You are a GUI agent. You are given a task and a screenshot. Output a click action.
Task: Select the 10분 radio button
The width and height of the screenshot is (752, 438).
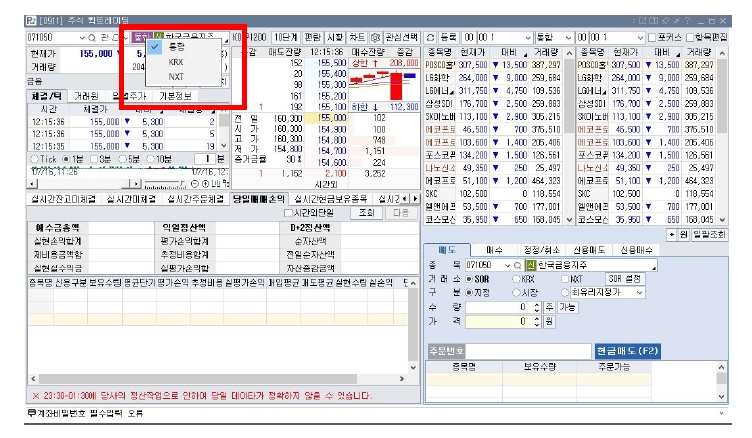[x=151, y=159]
